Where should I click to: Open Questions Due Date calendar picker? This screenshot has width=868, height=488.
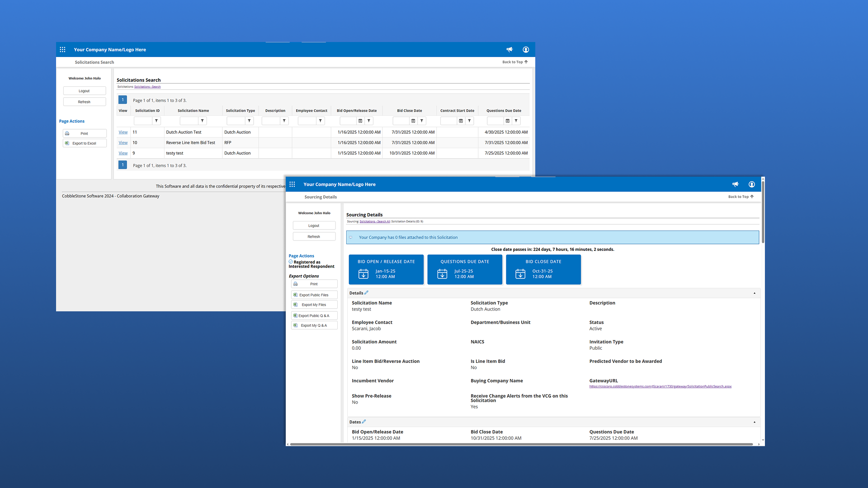coord(508,121)
